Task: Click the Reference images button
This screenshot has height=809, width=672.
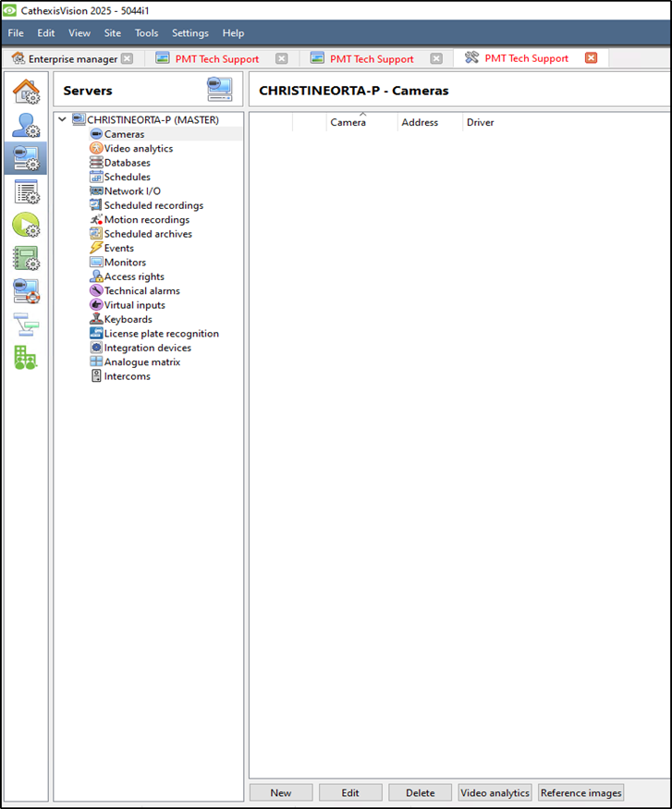Action: pos(581,792)
